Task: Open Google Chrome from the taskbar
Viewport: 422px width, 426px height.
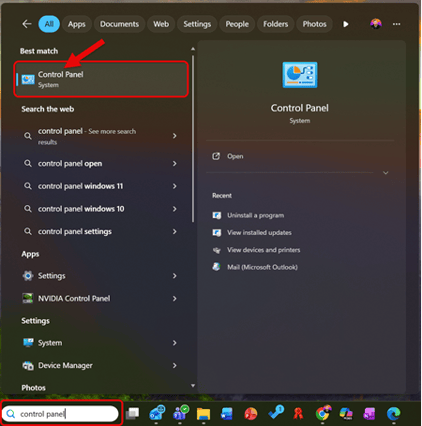Action: [x=323, y=413]
